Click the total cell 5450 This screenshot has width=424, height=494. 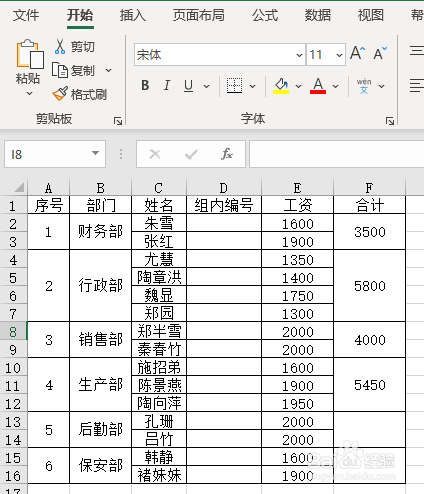370,385
